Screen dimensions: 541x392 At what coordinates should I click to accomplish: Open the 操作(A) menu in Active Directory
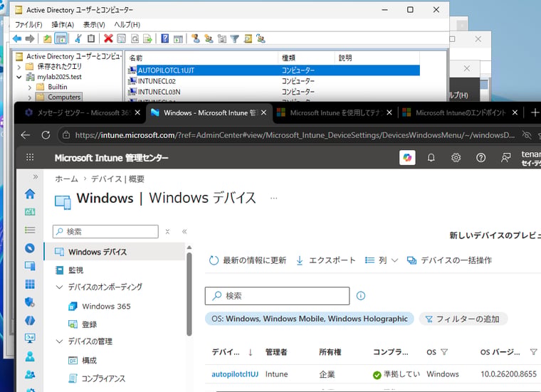pyautogui.click(x=63, y=24)
